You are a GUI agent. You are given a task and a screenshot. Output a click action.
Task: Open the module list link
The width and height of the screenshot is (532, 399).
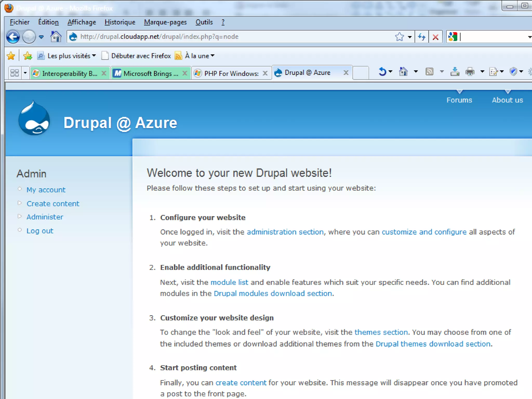[x=229, y=282]
